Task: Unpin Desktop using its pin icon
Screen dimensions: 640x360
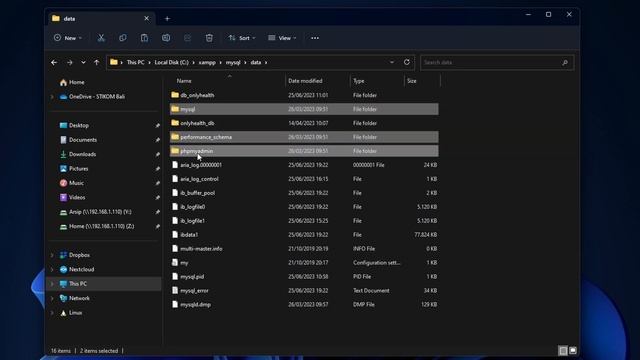Action: [158, 126]
